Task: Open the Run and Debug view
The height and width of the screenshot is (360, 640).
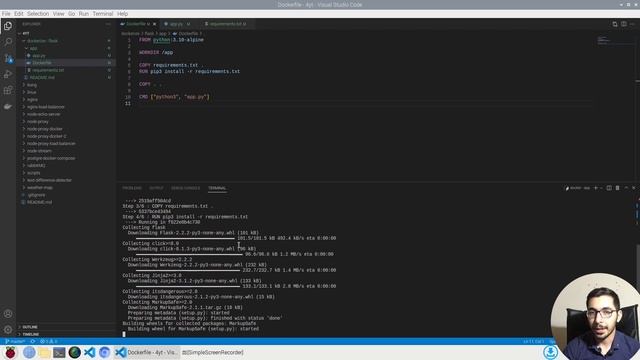Action: [8, 74]
